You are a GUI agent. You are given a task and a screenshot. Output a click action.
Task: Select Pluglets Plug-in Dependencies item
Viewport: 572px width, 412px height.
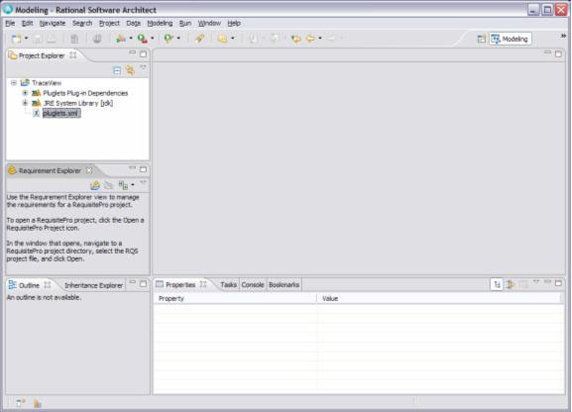[x=85, y=93]
